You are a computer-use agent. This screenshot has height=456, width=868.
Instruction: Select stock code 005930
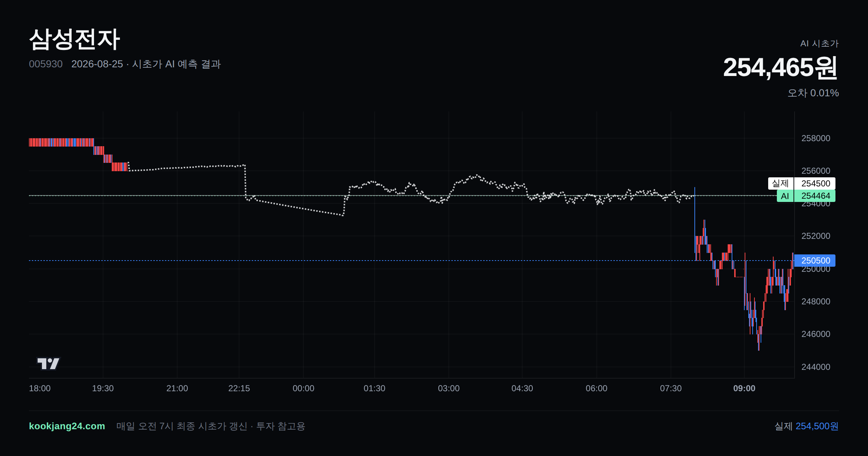[x=46, y=64]
